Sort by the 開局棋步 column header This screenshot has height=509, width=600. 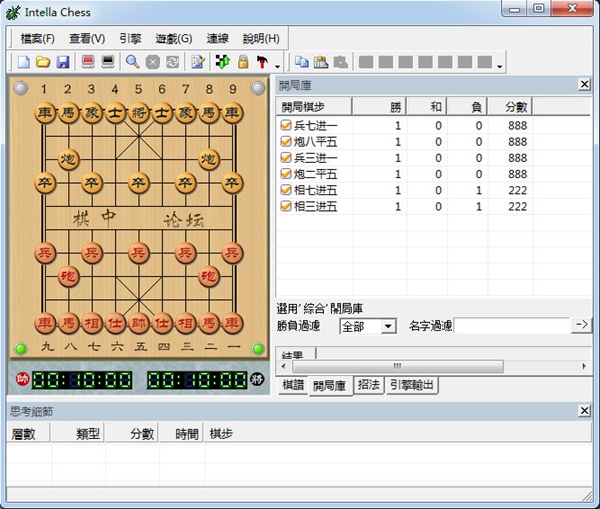(x=314, y=107)
